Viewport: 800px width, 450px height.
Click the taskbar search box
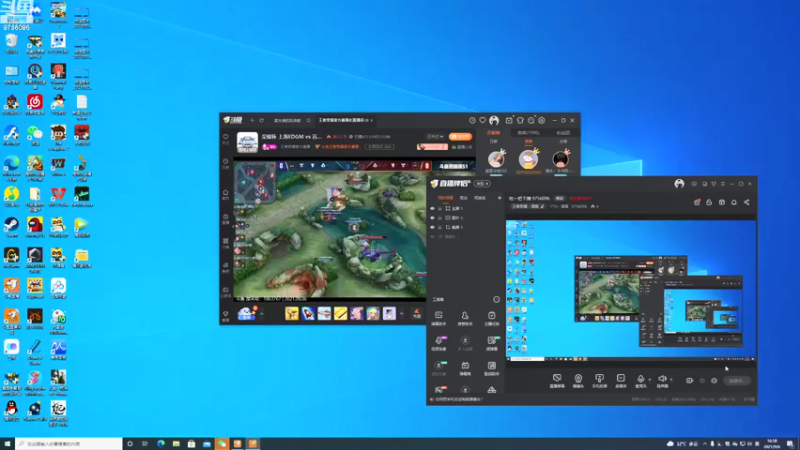tap(69, 444)
